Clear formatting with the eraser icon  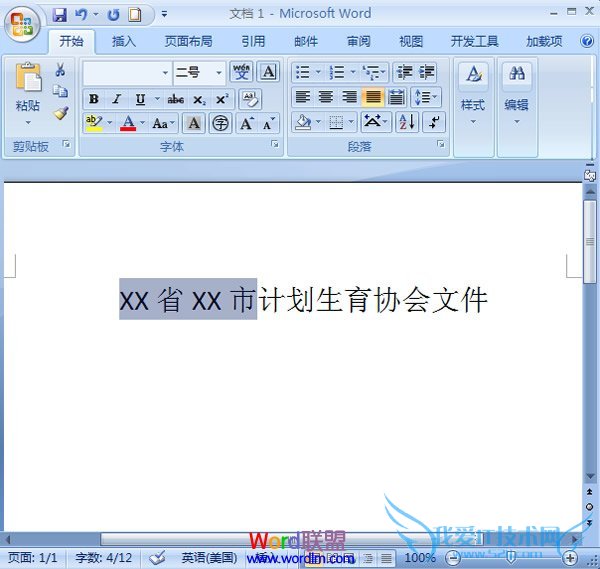point(250,99)
